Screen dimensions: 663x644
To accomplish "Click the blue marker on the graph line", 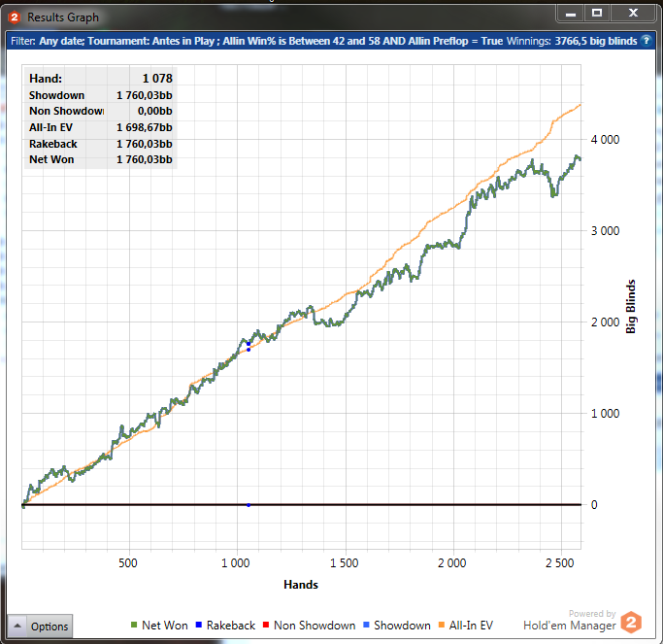I will click(x=249, y=345).
